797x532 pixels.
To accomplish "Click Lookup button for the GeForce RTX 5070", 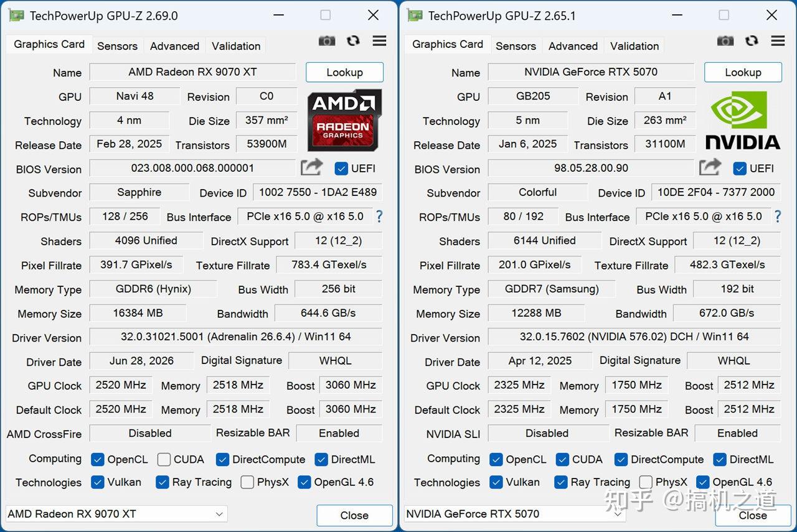I will pyautogui.click(x=743, y=72).
